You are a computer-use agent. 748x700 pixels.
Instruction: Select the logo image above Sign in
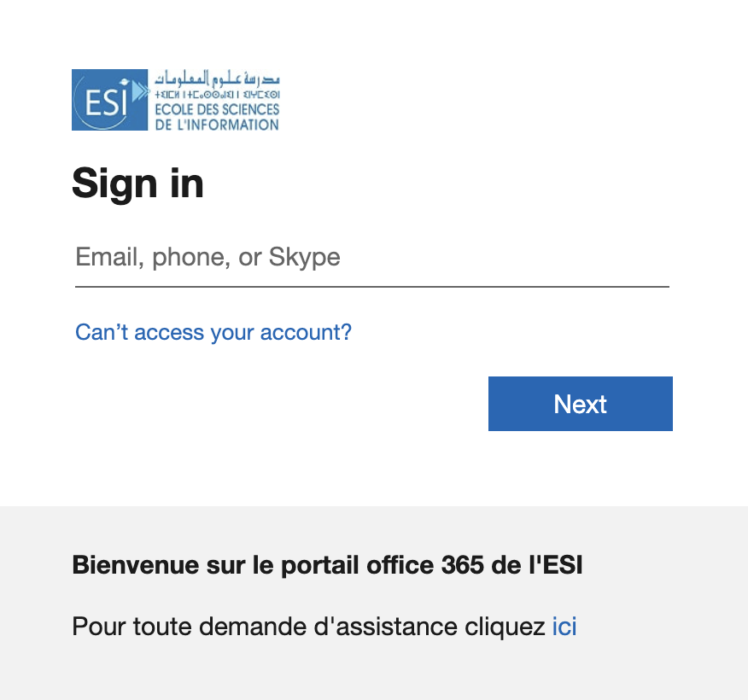point(175,98)
